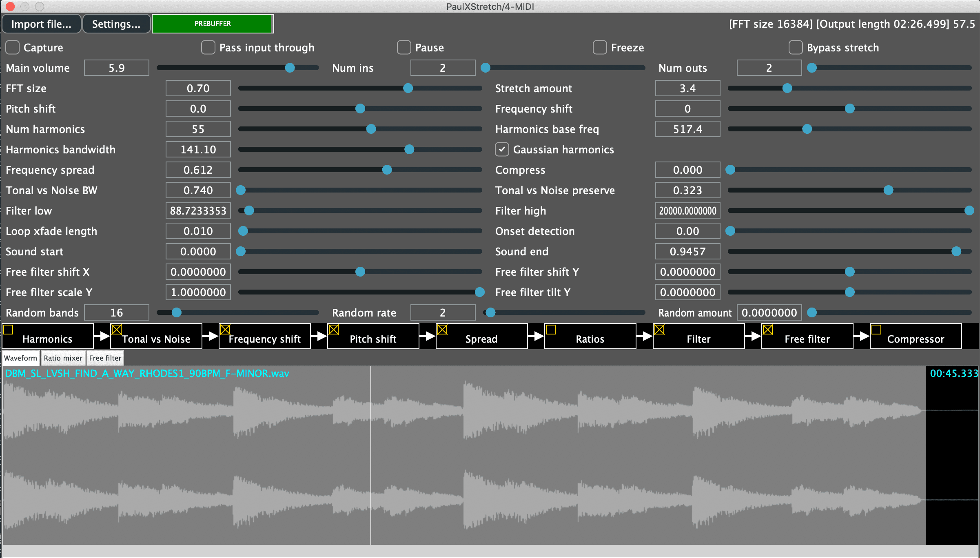Image resolution: width=980 pixels, height=558 pixels.
Task: Select the Tonal vs Noise module block
Action: point(156,337)
